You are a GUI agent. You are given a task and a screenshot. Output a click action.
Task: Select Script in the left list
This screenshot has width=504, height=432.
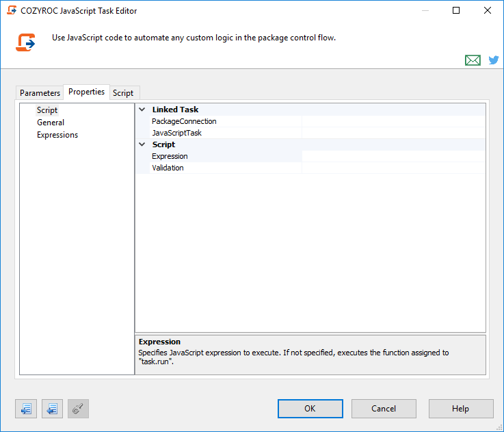coord(47,110)
